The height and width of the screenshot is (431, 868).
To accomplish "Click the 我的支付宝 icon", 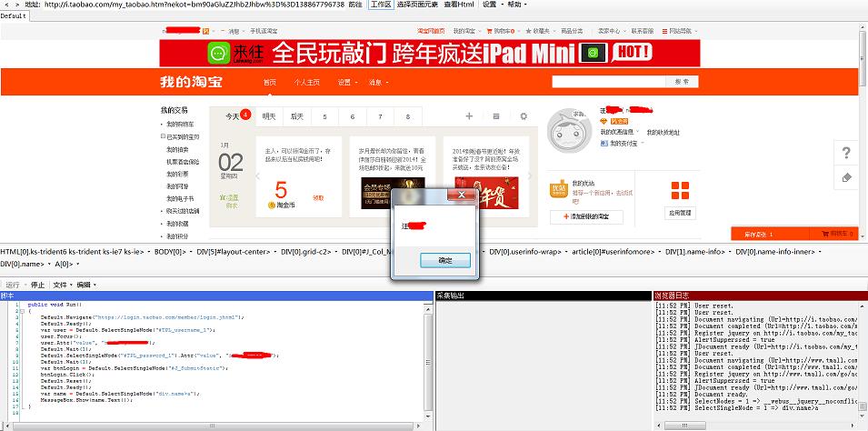I will [x=604, y=143].
